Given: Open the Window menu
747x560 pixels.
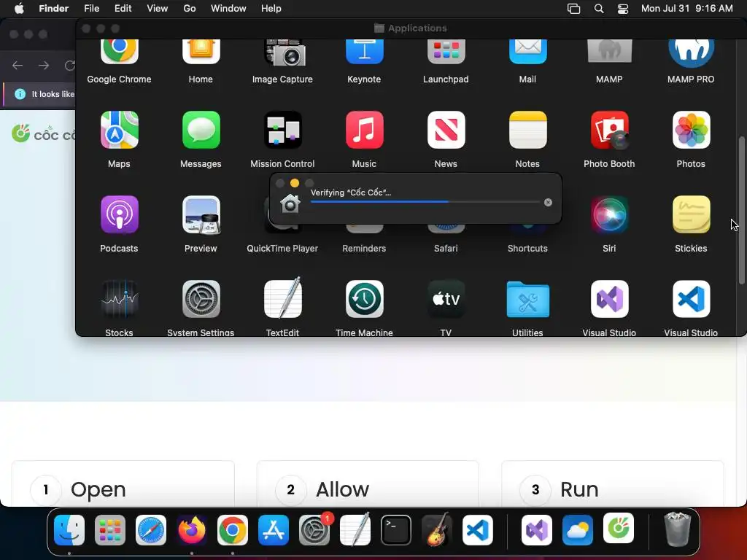Looking at the screenshot, I should [228, 9].
